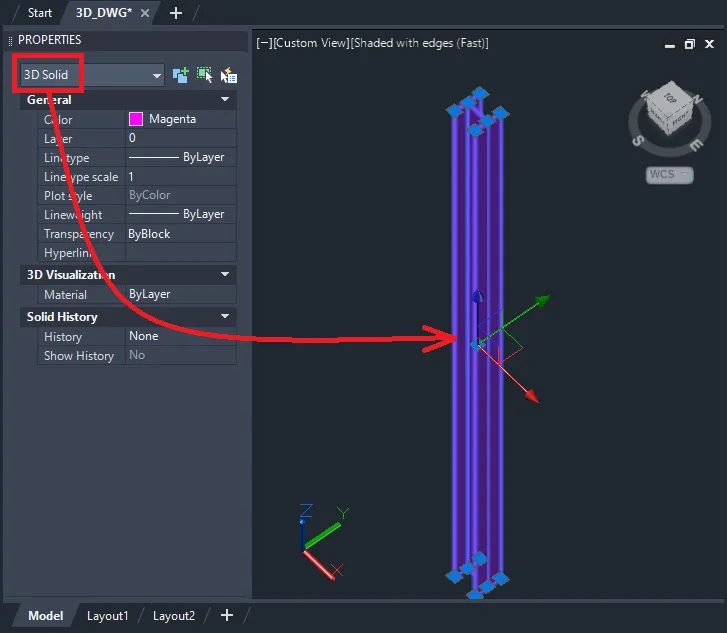Select the Color property label
The width and height of the screenshot is (727, 633).
pyautogui.click(x=58, y=120)
